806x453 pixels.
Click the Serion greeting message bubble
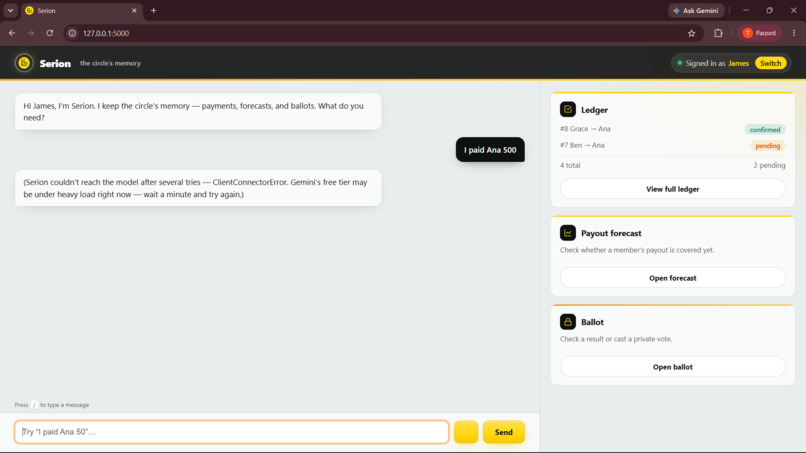point(198,112)
